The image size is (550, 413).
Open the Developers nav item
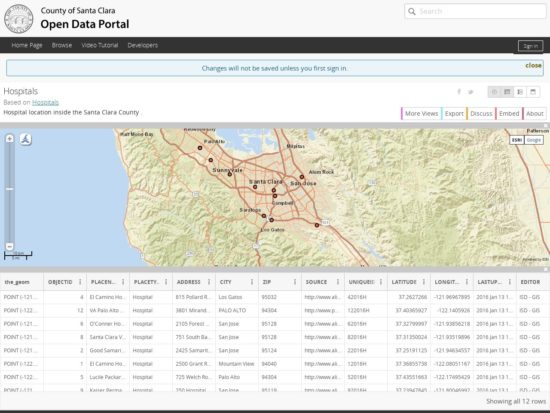coord(142,45)
